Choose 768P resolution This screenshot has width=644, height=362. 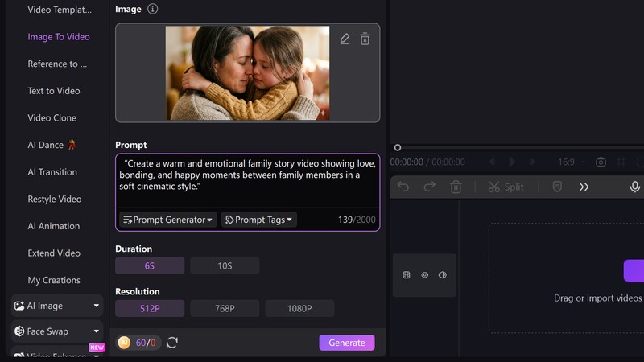pos(225,309)
